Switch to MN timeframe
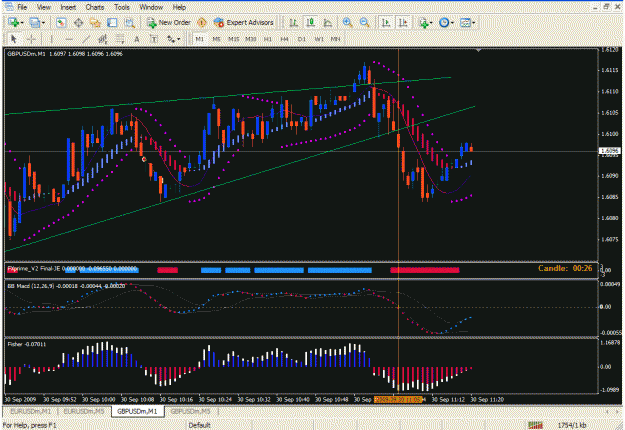Screen dimensions: 625x430 click(336, 39)
